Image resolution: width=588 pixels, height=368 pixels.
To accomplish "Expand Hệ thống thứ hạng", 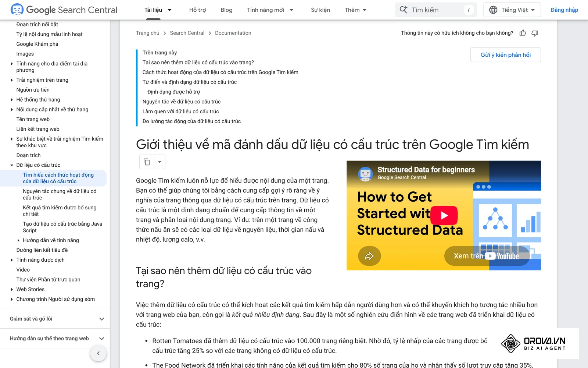I will [x=12, y=100].
